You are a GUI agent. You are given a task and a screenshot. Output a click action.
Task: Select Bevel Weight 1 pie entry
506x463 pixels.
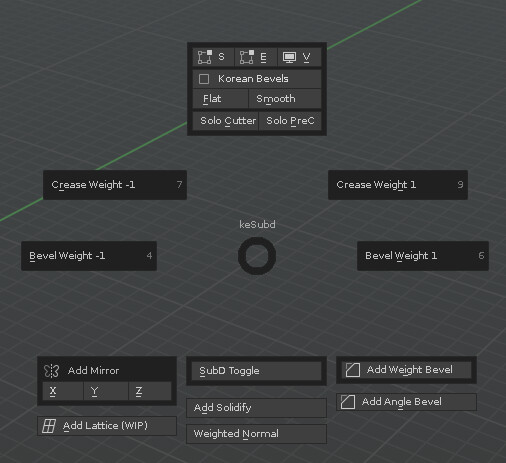[x=423, y=256]
